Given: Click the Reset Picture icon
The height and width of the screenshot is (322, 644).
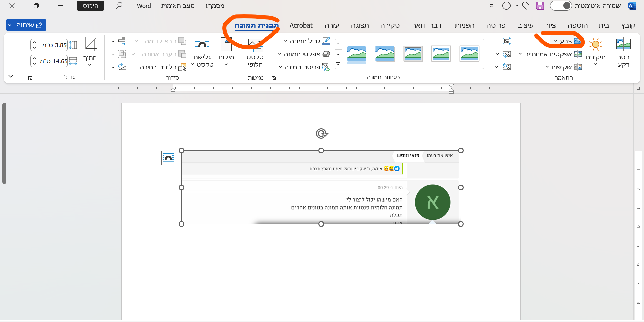Looking at the screenshot, I should coord(506,67).
